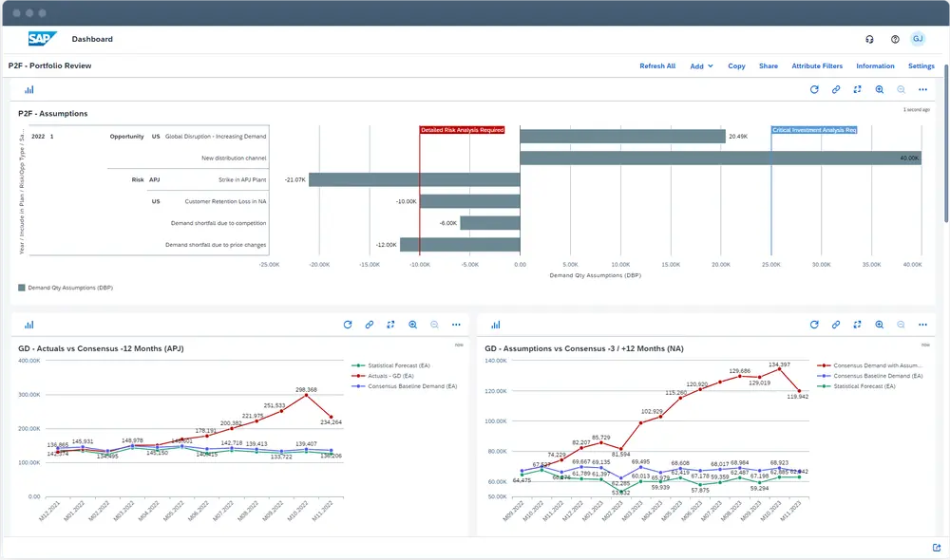The height and width of the screenshot is (560, 950).
Task: Open the headset support icon
Action: coord(869,39)
